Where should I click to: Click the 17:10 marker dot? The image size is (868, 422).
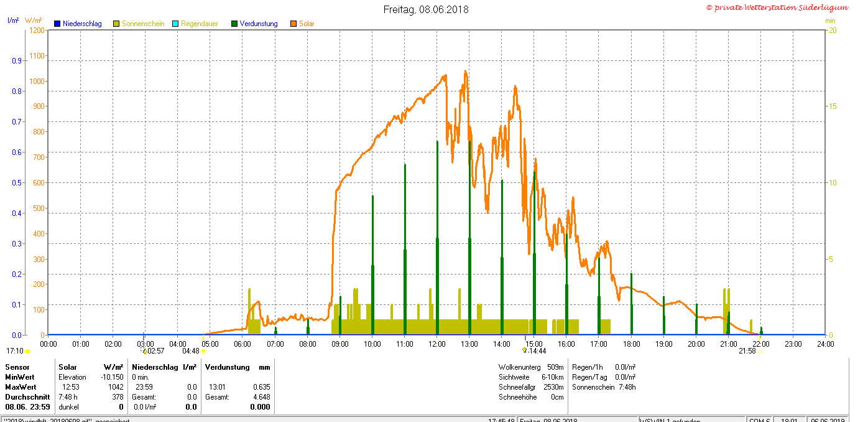27,351
